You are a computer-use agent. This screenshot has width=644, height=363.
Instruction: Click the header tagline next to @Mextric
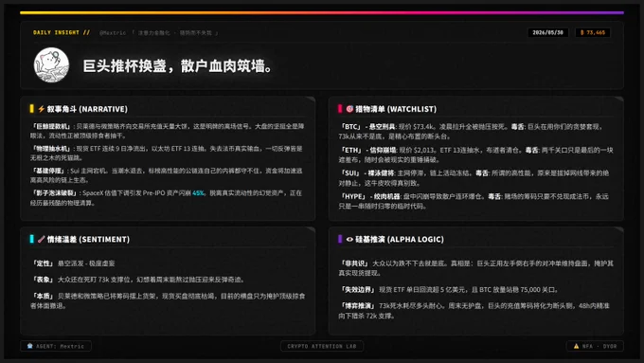(x=175, y=32)
